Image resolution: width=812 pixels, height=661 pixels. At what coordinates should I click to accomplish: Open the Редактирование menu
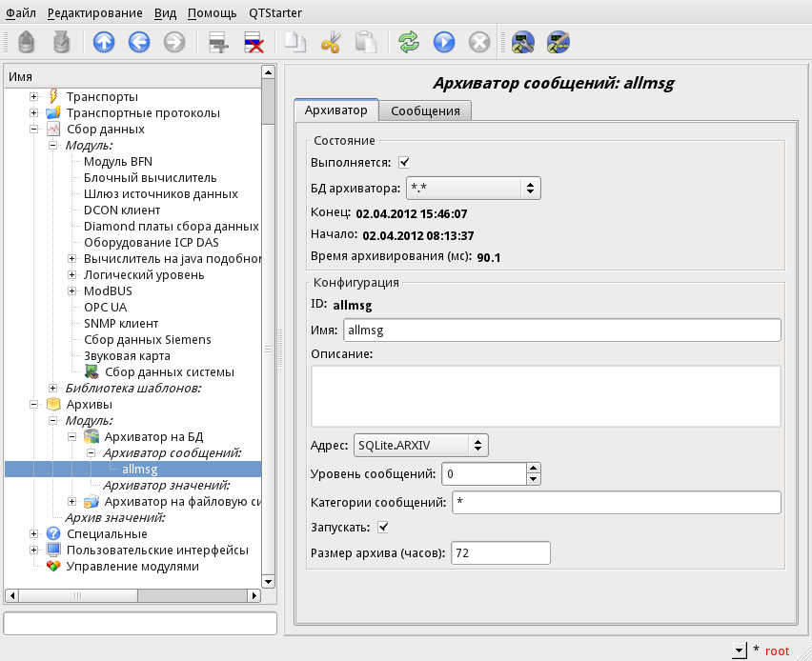(x=94, y=13)
